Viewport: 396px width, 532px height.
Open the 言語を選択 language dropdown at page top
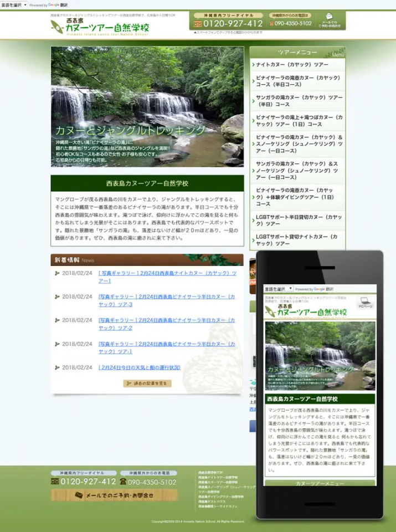[14, 5]
